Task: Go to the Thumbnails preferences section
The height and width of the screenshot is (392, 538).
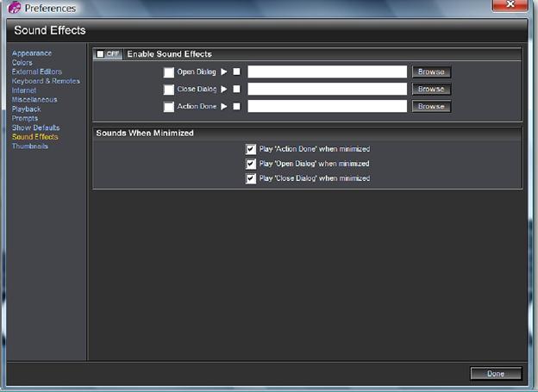Action: (x=30, y=146)
